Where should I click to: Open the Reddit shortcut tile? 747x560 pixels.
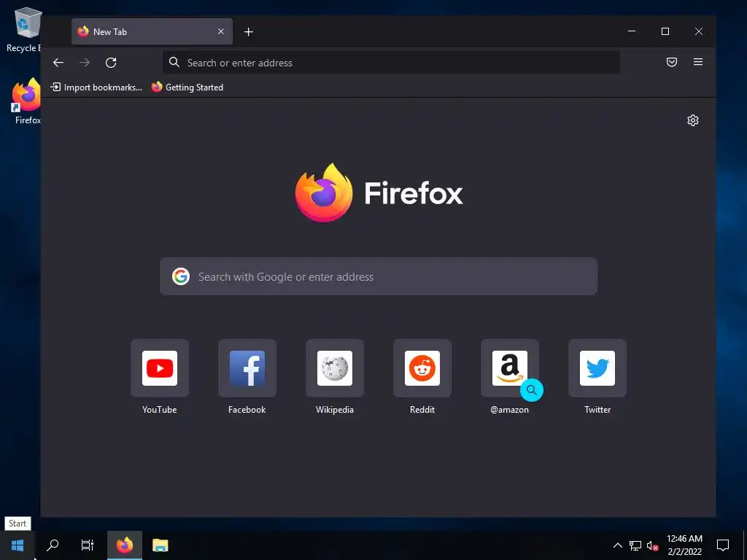point(422,368)
